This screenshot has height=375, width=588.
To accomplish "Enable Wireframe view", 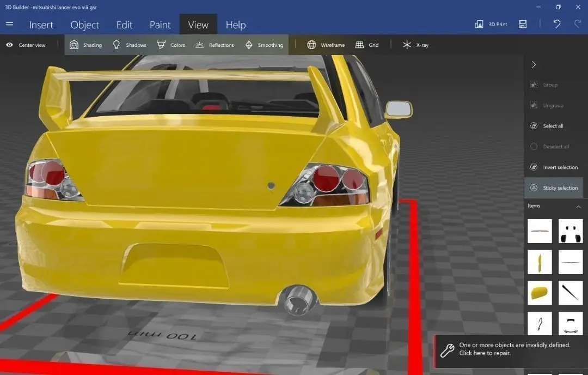I will (326, 45).
